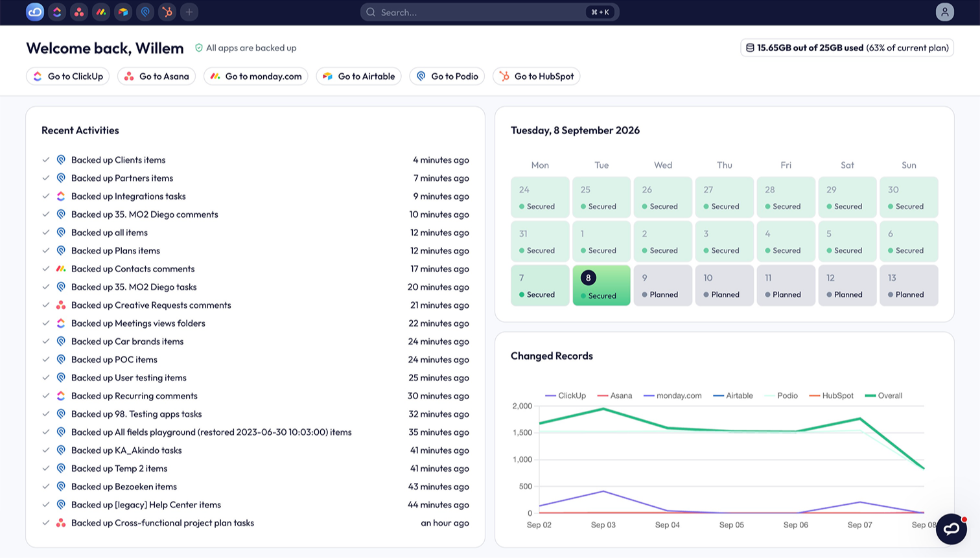980x558 pixels.
Task: Click Asana icon on Creative Requests comments row
Action: [61, 305]
